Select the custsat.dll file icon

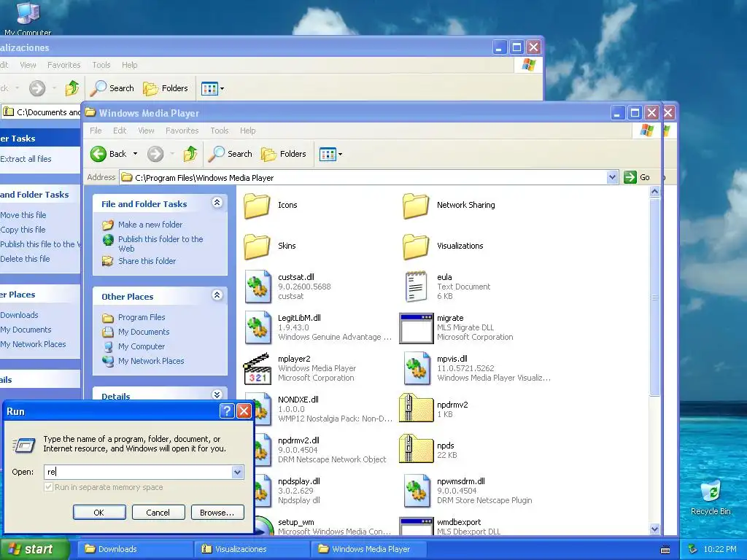[x=258, y=287]
